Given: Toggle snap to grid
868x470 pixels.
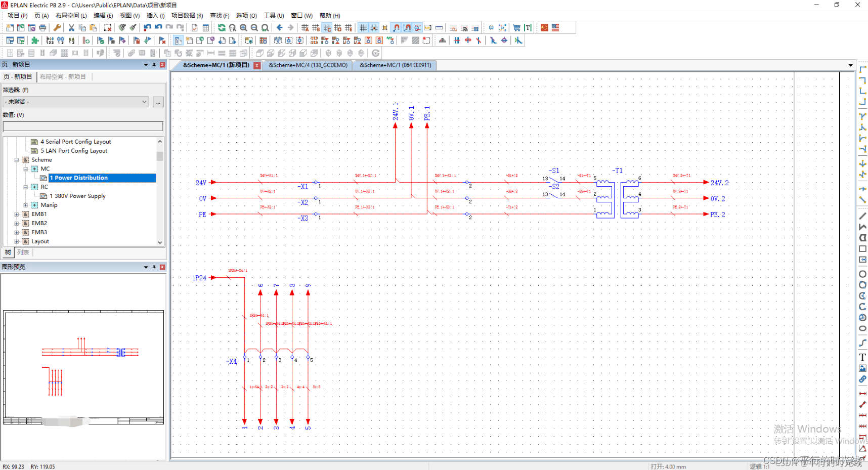Looking at the screenshot, I should click(x=374, y=28).
